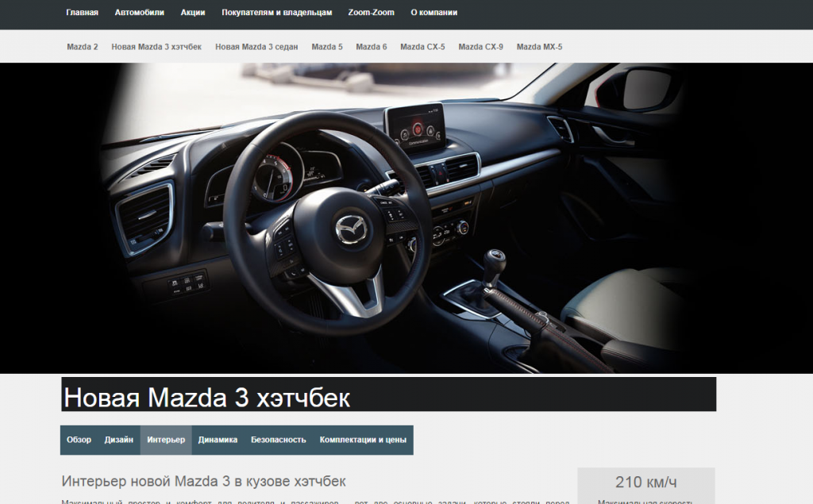
Task: Open Новая Mazda 3 седан model
Action: [256, 47]
